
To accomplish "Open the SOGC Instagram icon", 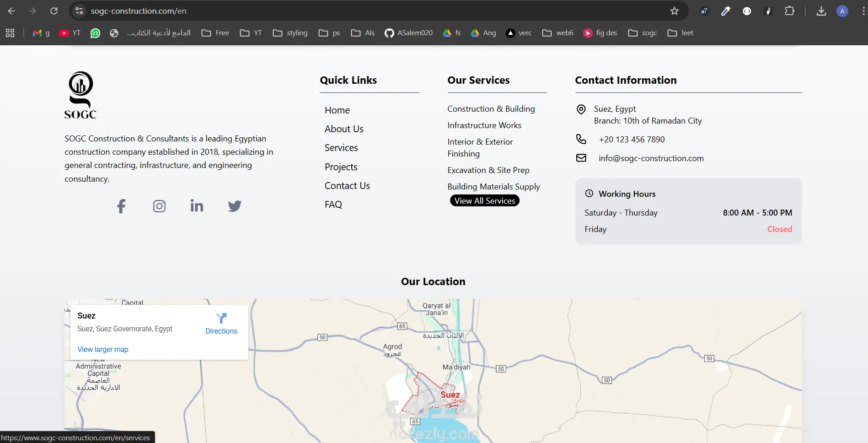I will (159, 206).
